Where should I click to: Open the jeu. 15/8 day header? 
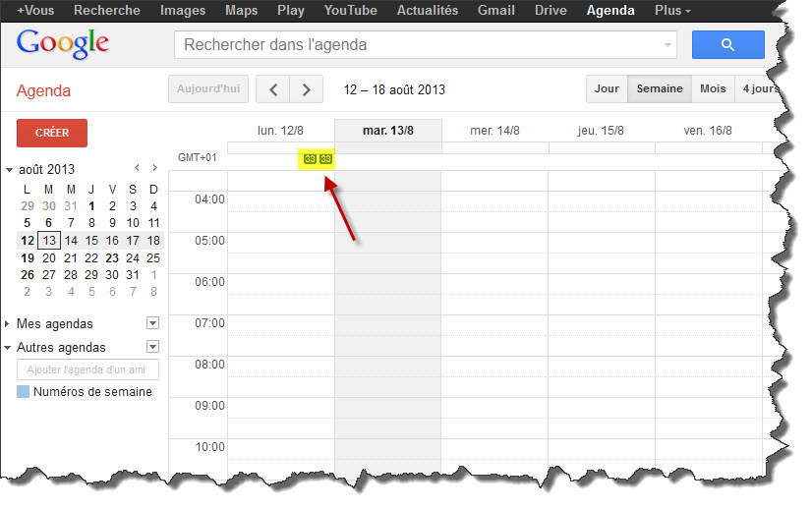[601, 131]
